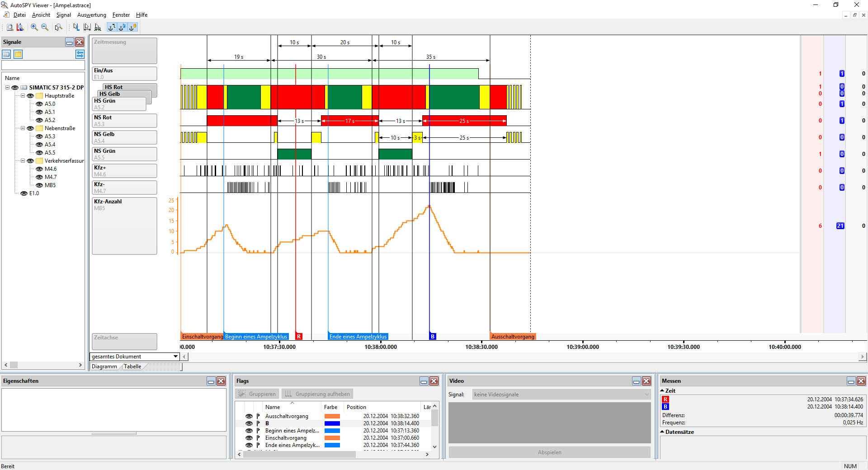The width and height of the screenshot is (868, 470).
Task: Toggle eye icon of flag B row
Action: 249,423
